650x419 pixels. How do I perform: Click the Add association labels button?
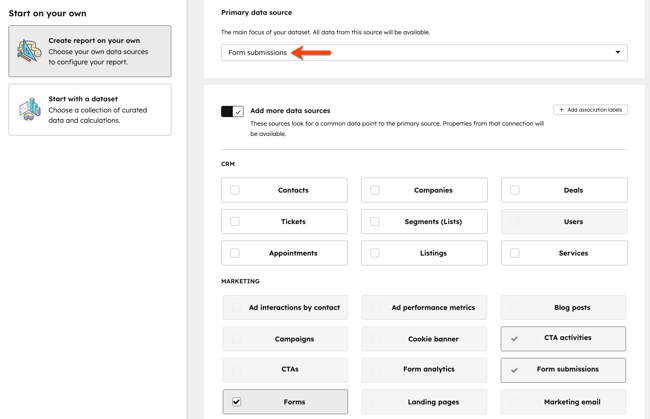coord(590,110)
